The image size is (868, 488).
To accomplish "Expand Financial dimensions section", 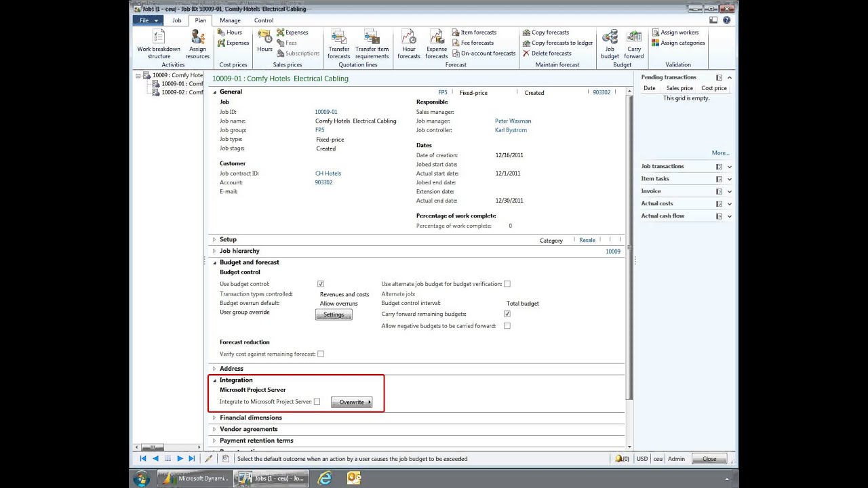I will [x=214, y=418].
